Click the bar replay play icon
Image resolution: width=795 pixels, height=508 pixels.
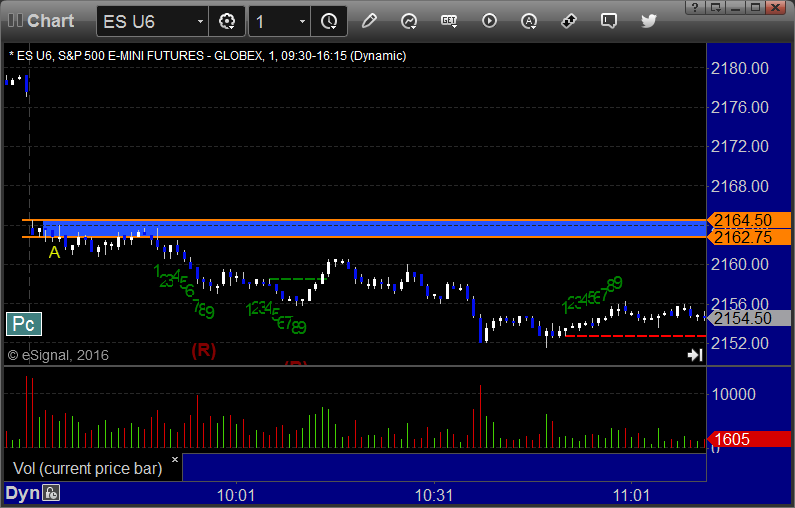[x=489, y=21]
